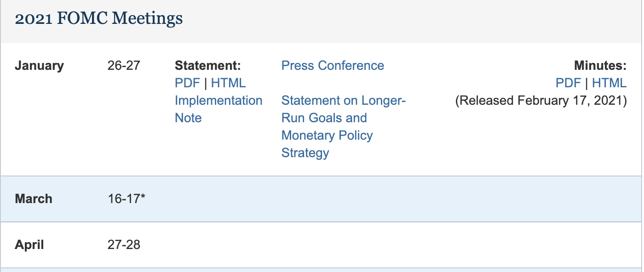Click the April month label
Image resolution: width=644 pixels, height=272 pixels.
click(29, 244)
